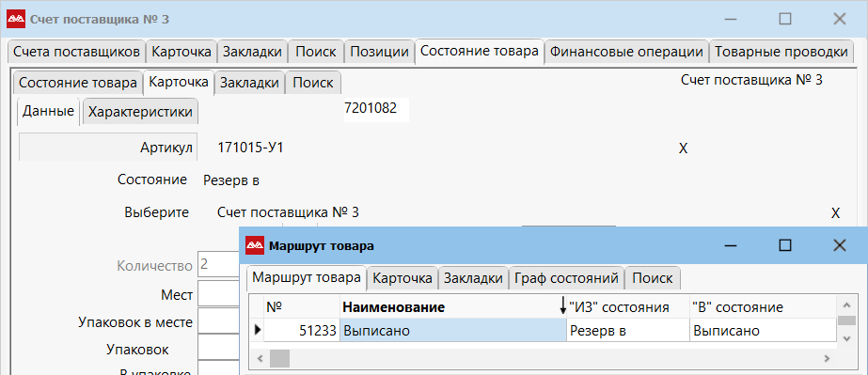This screenshot has height=375, width=868.
Task: Click sort arrow in Наименование column header
Action: 562,305
